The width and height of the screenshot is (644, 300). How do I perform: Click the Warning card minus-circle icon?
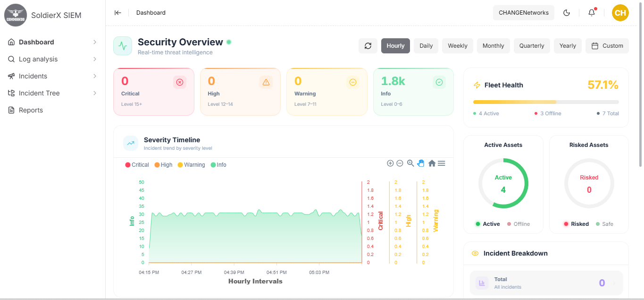353,82
